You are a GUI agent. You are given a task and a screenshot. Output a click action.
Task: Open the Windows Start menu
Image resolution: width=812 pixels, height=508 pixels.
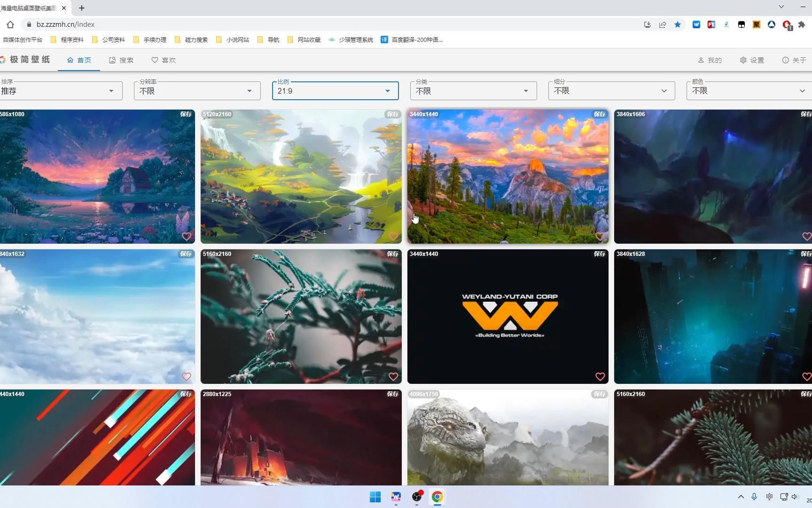tap(375, 497)
